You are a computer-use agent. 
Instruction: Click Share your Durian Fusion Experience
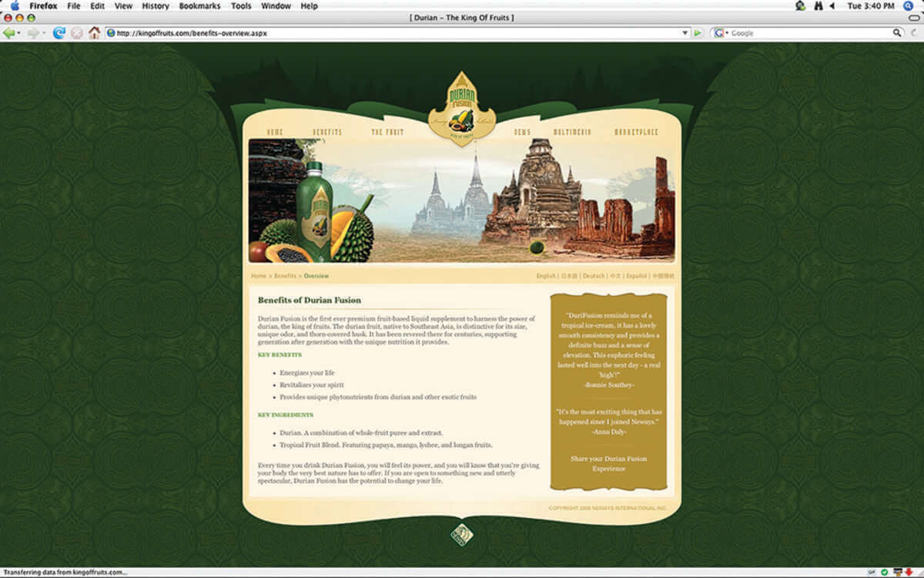[x=608, y=463]
